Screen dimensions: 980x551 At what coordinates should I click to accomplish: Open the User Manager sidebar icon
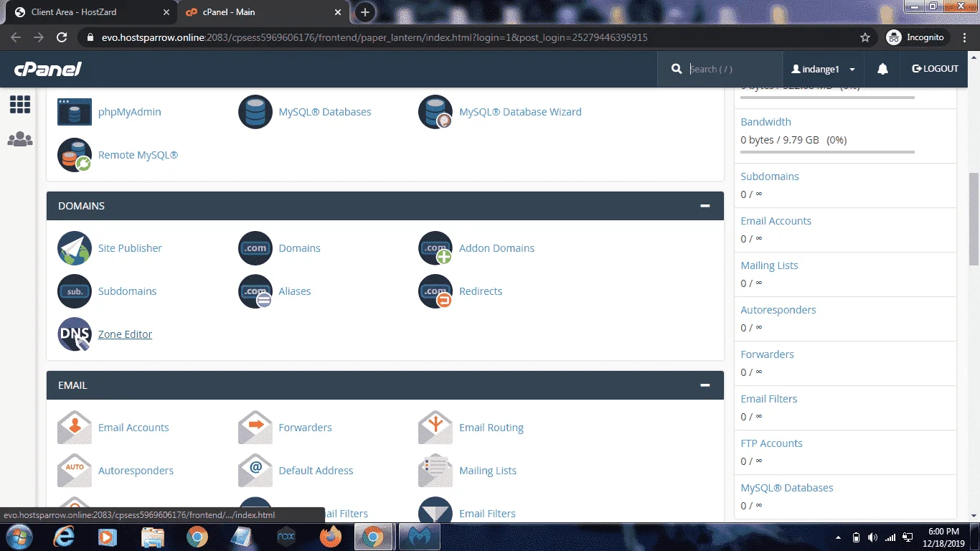(20, 139)
